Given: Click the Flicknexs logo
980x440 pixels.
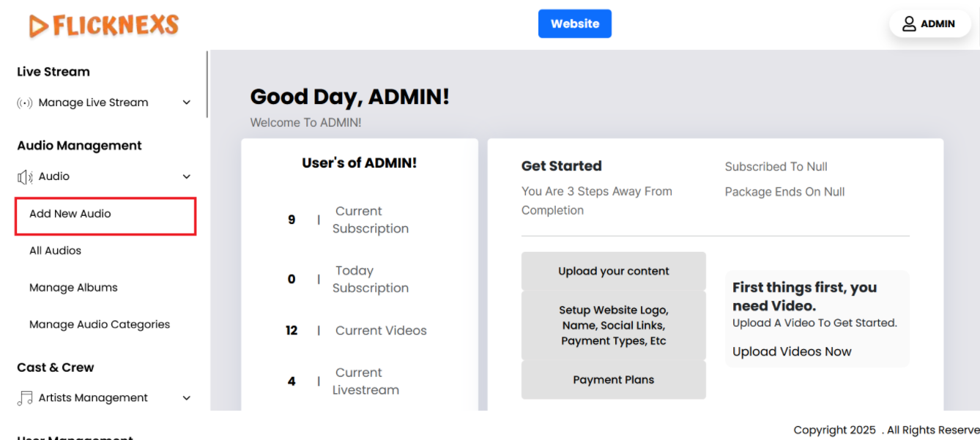Looking at the screenshot, I should tap(103, 26).
